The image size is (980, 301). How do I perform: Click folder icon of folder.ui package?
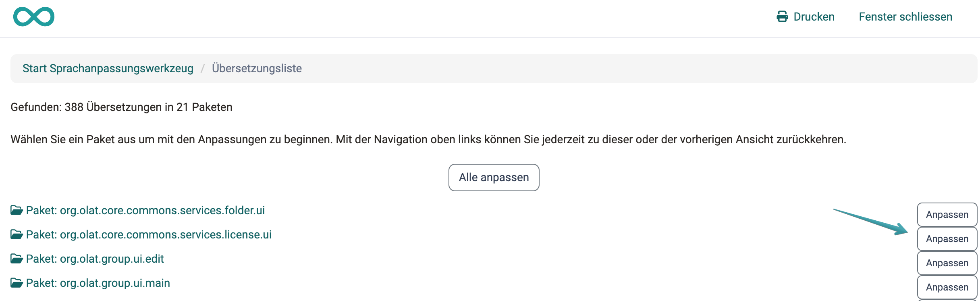(17, 210)
